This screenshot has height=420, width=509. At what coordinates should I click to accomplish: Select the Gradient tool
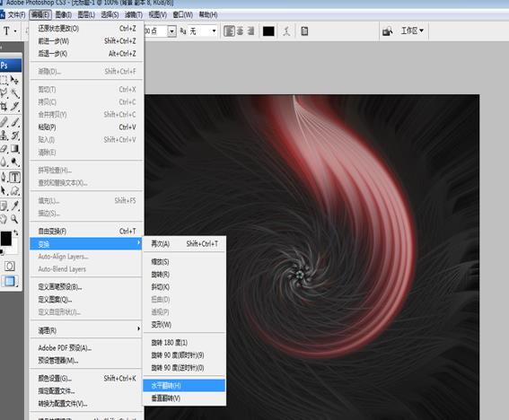[14, 149]
